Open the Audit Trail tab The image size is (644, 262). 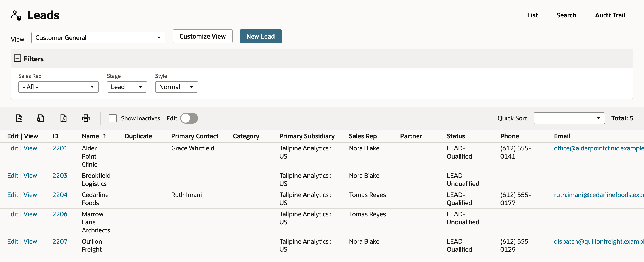pyautogui.click(x=610, y=15)
